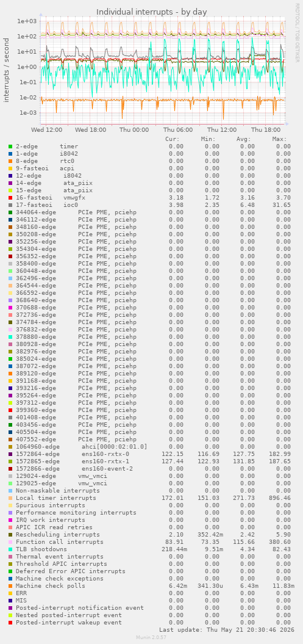Click the Munin 2.0.57 footer text

point(151,637)
